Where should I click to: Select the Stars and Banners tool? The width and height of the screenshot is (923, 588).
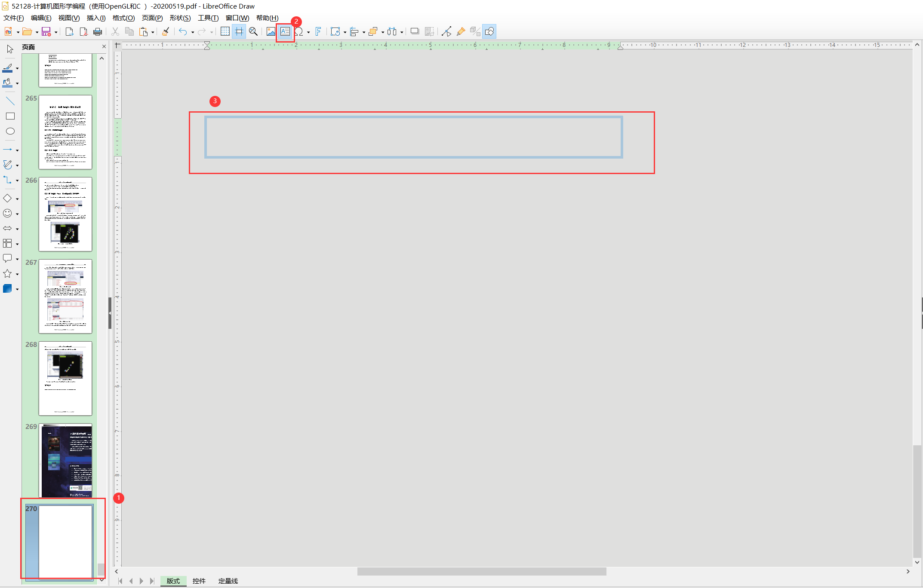(8, 273)
